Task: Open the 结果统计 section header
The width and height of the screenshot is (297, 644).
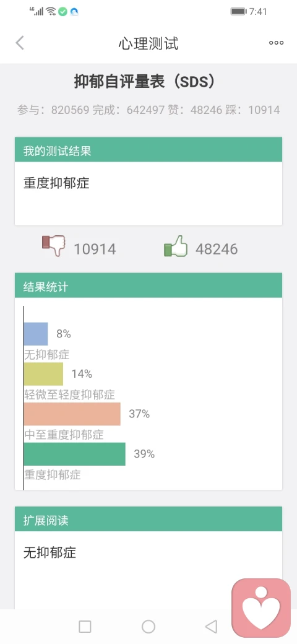Action: [148, 285]
